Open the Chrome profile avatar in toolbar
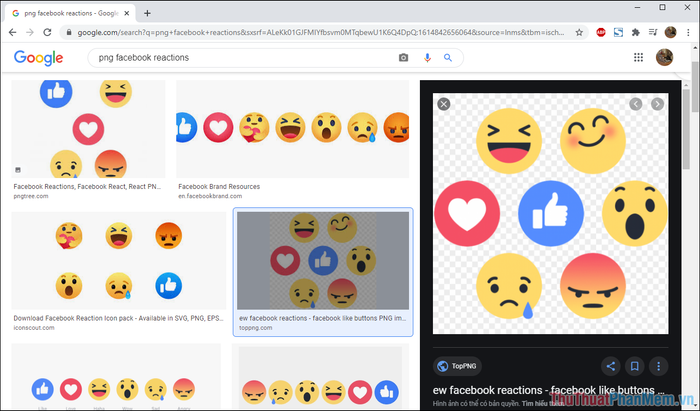700x411 pixels. click(671, 32)
